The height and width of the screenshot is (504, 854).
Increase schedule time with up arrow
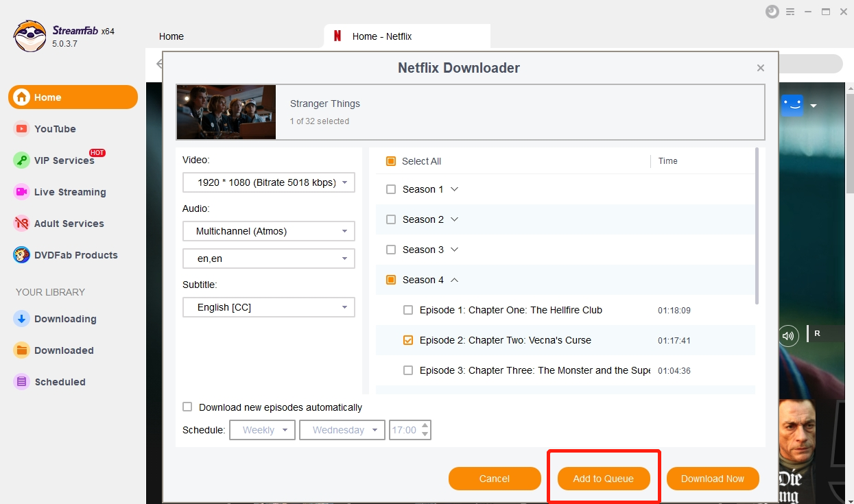click(425, 425)
